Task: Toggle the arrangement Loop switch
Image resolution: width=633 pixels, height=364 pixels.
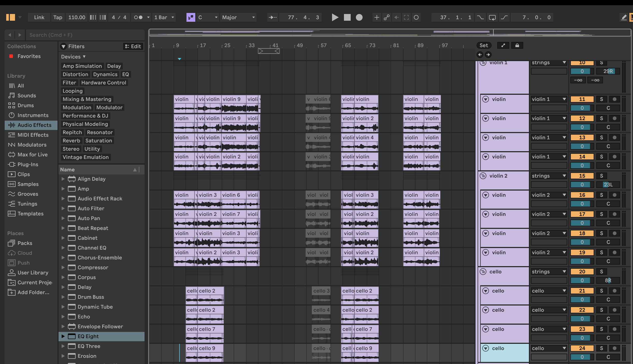Action: tap(492, 17)
